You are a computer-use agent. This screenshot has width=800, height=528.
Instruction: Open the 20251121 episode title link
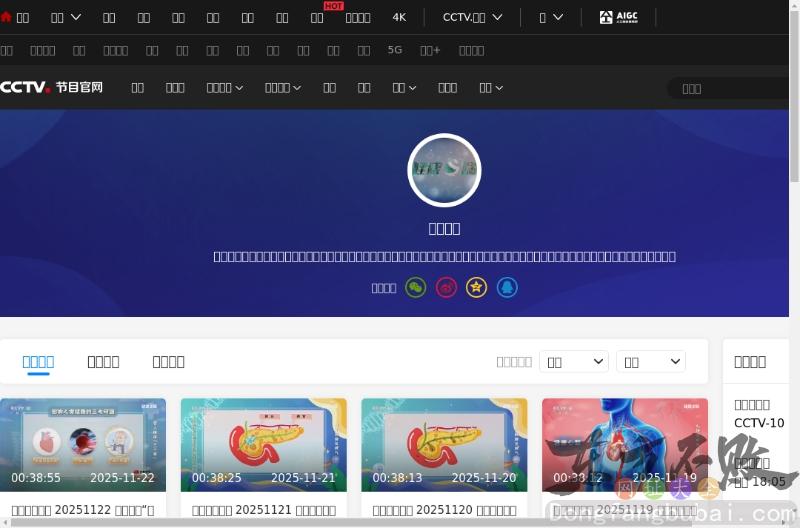tap(264, 510)
